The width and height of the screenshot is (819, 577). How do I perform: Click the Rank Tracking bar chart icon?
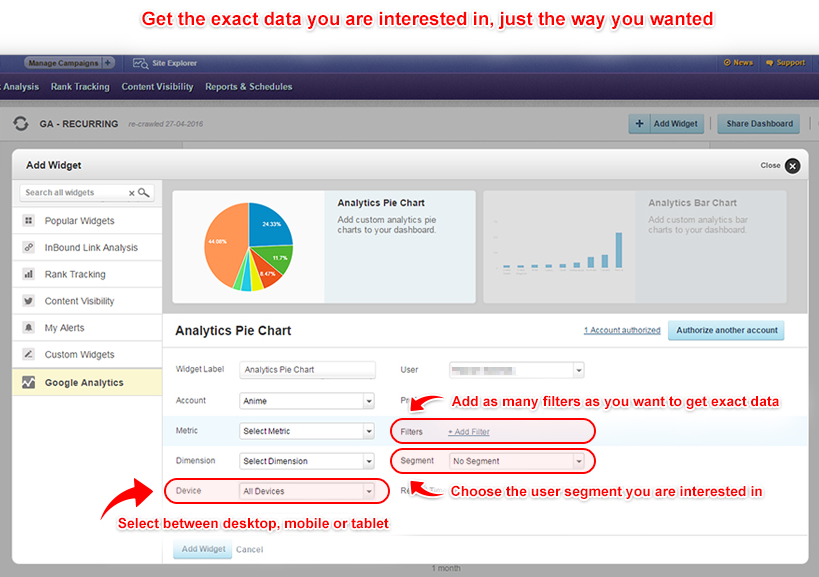point(29,274)
